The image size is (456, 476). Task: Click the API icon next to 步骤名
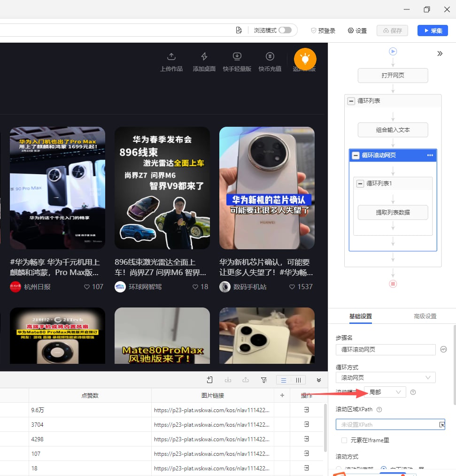tap(443, 349)
